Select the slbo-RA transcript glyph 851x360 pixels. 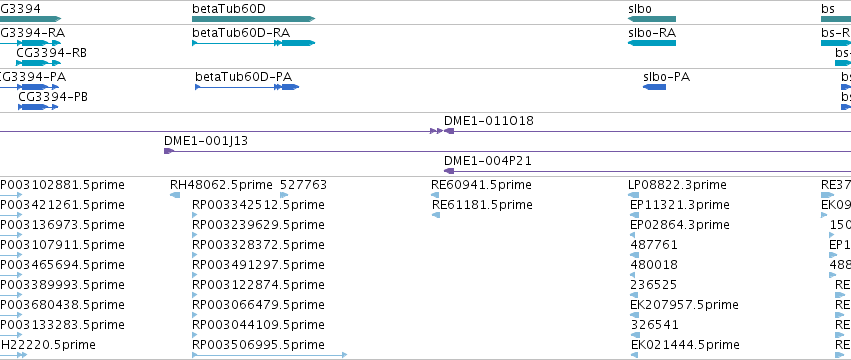click(652, 43)
